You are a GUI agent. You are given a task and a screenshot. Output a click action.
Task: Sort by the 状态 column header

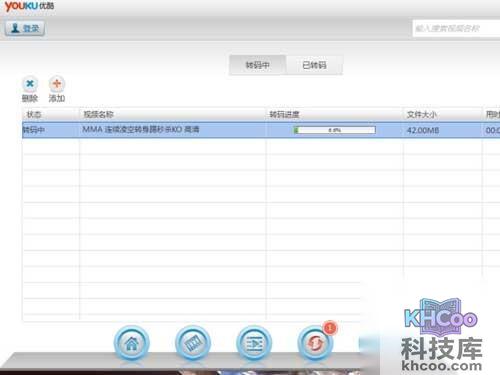click(50, 115)
